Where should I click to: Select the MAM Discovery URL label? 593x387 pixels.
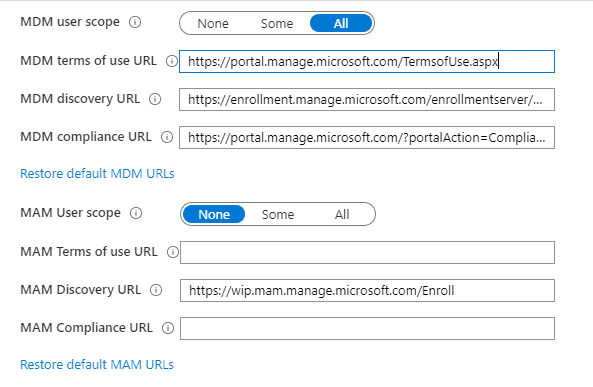click(81, 290)
